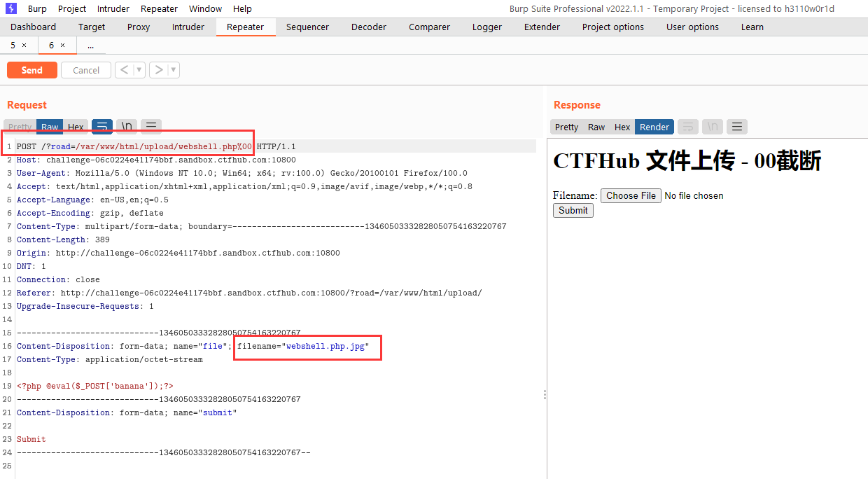This screenshot has width=868, height=479.
Task: Click the Request panel heading
Action: pyautogui.click(x=27, y=105)
